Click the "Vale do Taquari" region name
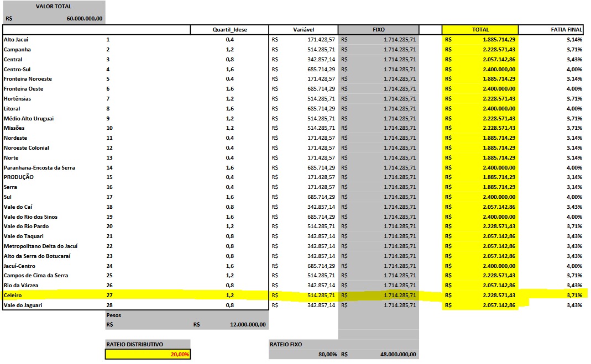The image size is (591, 364). pos(23,236)
